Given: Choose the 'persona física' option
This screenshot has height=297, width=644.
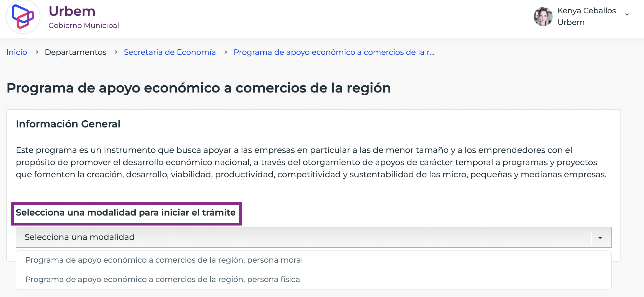Looking at the screenshot, I should [x=163, y=279].
